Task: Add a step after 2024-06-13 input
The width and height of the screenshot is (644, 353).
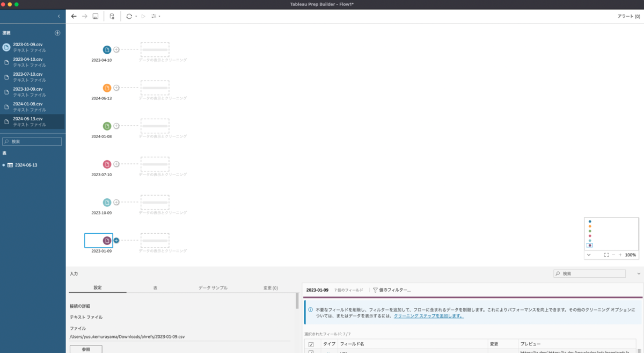Action: (x=116, y=88)
